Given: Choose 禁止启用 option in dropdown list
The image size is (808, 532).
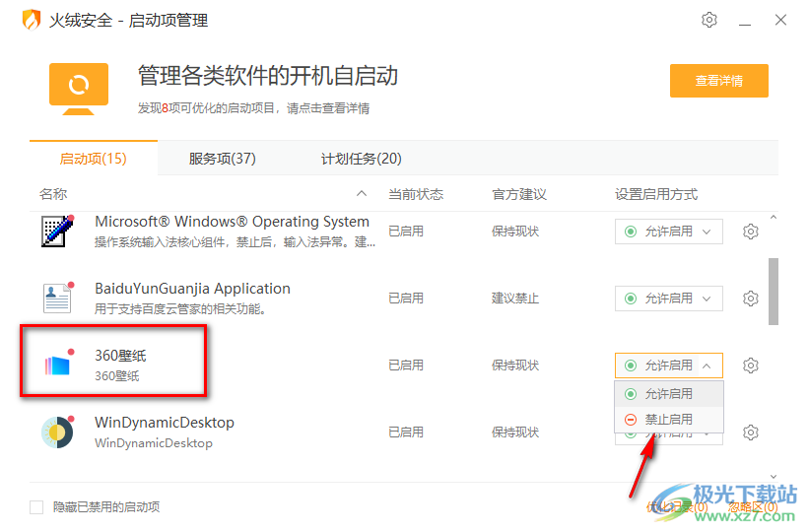Looking at the screenshot, I should point(669,420).
